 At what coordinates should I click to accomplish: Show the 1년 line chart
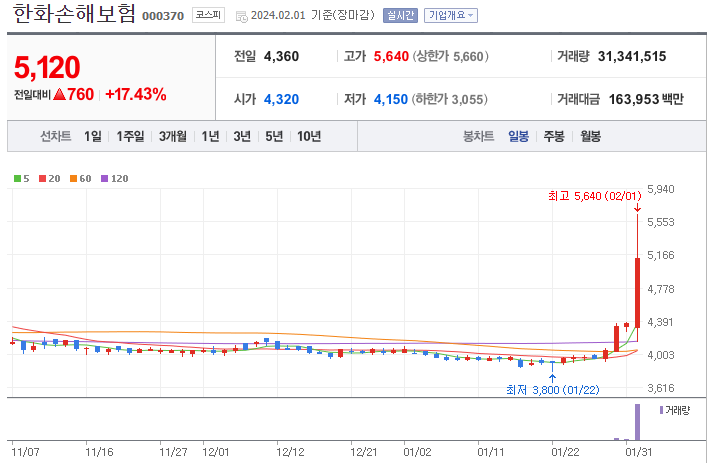[x=210, y=136]
